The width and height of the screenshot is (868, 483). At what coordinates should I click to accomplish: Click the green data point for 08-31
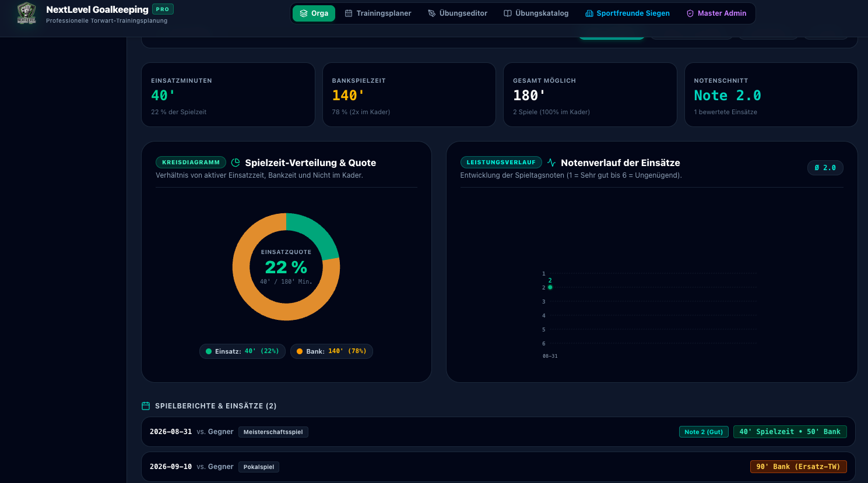(x=550, y=287)
